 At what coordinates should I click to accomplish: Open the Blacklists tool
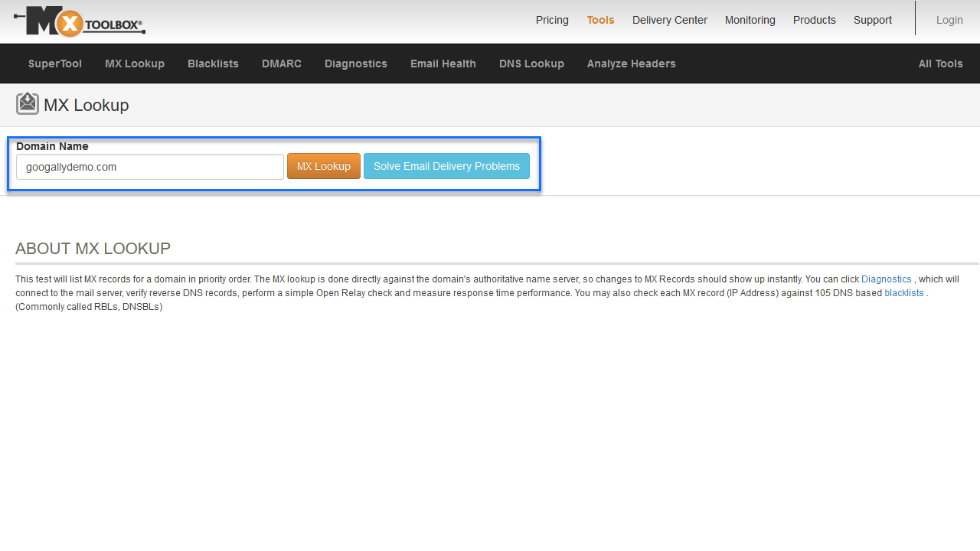point(213,64)
